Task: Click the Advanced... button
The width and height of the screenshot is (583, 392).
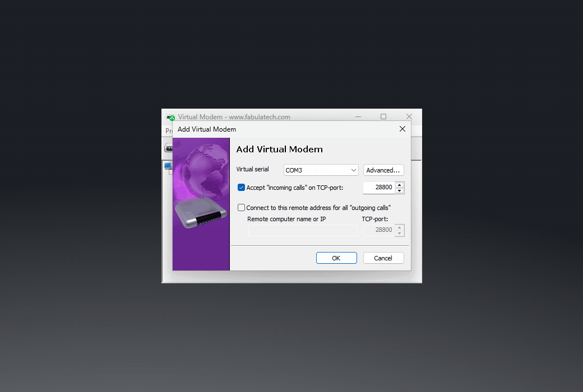Action: pyautogui.click(x=383, y=170)
